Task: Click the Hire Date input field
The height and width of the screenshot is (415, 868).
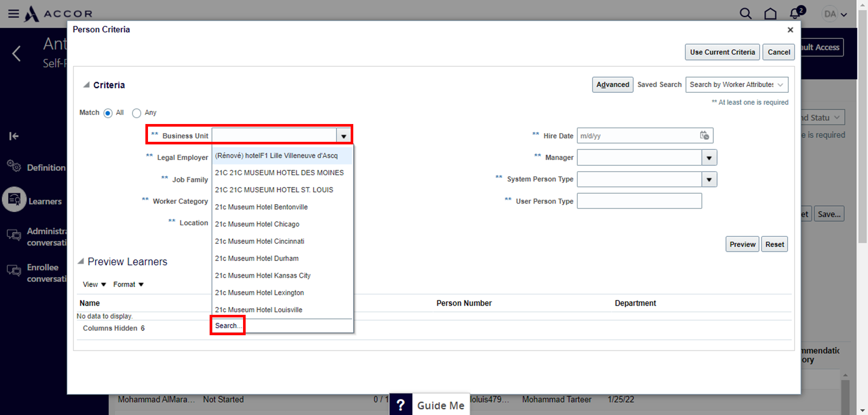Action: pyautogui.click(x=638, y=136)
